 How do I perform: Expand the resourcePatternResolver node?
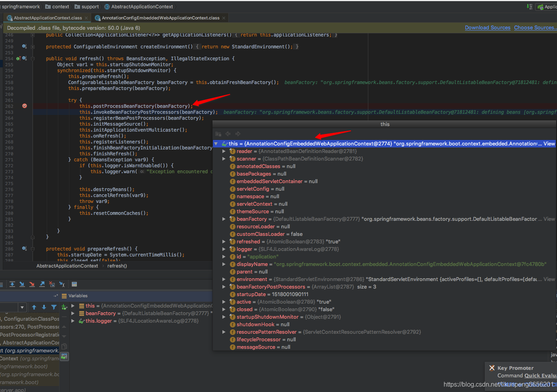pos(224,332)
